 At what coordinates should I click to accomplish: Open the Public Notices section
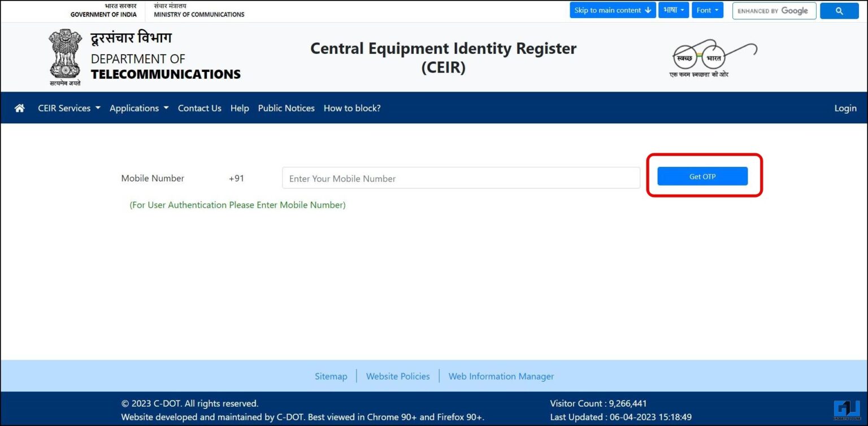286,108
